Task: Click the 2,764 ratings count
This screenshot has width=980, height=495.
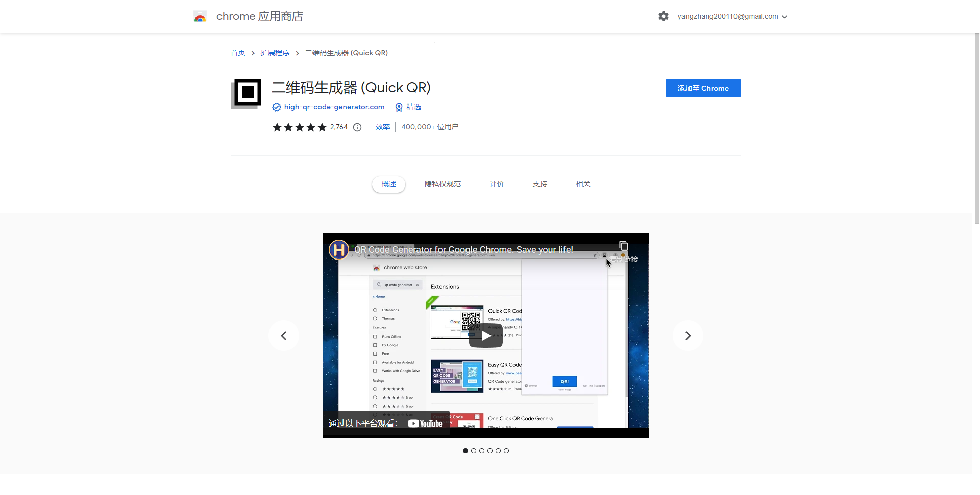Action: (339, 127)
